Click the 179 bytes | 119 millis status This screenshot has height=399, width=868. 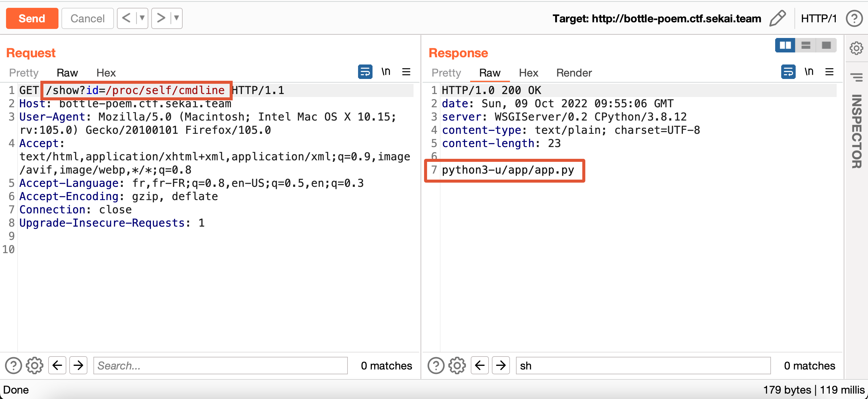pyautogui.click(x=813, y=390)
